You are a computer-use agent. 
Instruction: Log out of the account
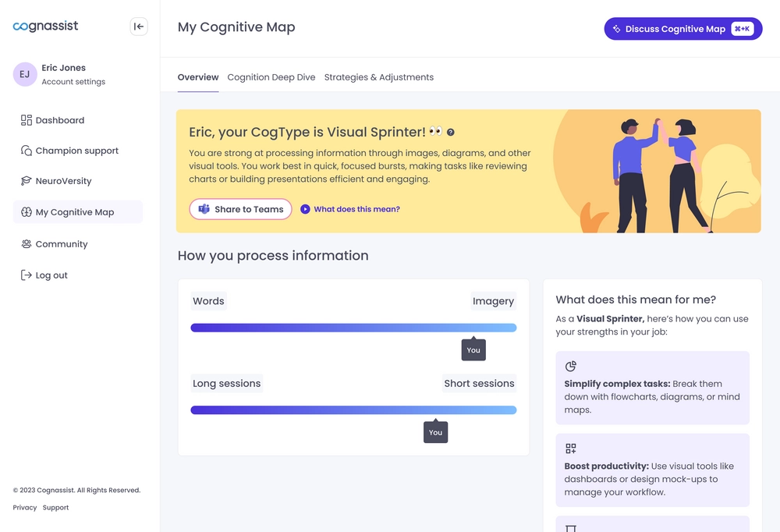[x=77, y=275]
